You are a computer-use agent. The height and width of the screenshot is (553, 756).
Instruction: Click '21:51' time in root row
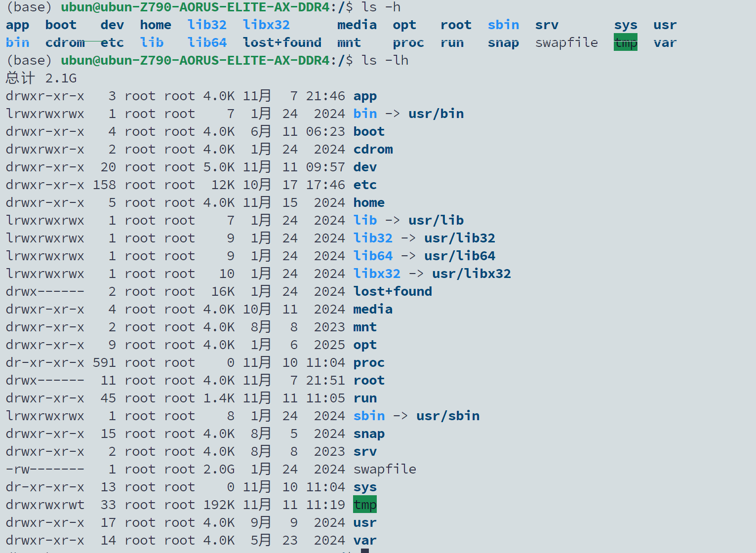click(x=326, y=380)
